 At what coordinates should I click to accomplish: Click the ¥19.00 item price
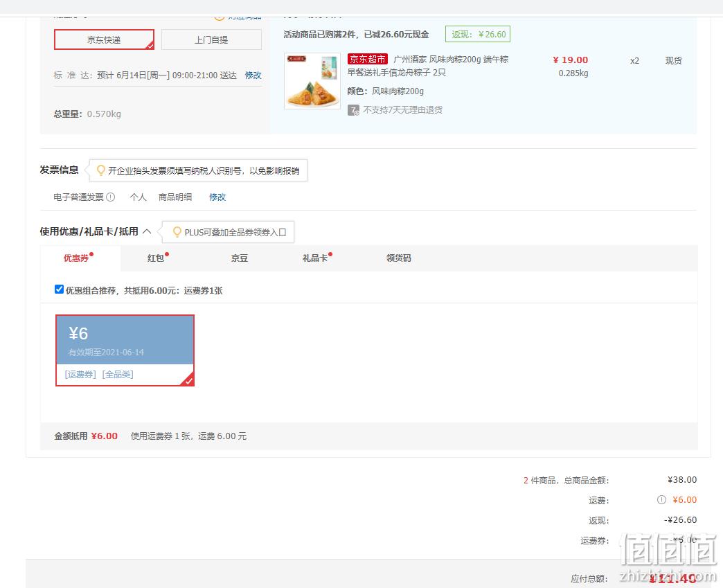pos(571,60)
